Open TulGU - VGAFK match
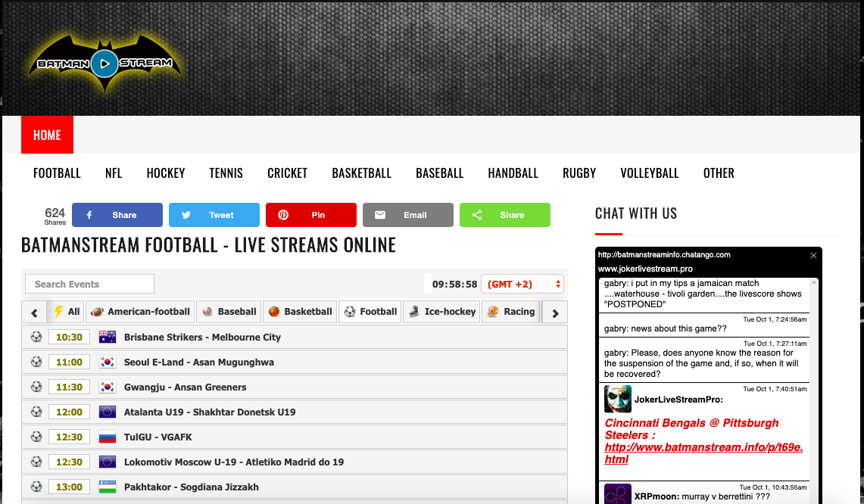 click(x=295, y=437)
